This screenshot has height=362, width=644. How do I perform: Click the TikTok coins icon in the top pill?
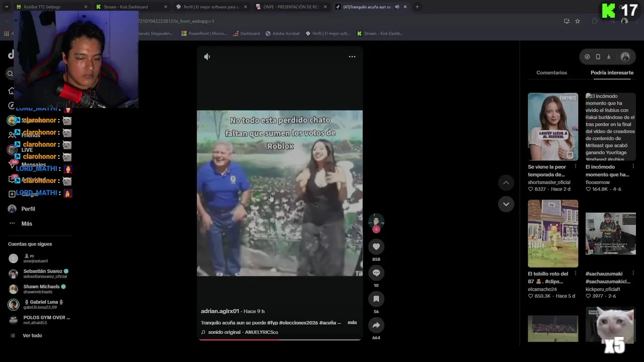(x=587, y=57)
